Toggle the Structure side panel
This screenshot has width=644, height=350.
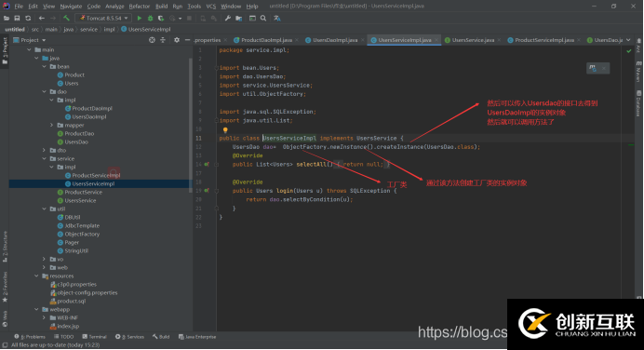click(5, 247)
